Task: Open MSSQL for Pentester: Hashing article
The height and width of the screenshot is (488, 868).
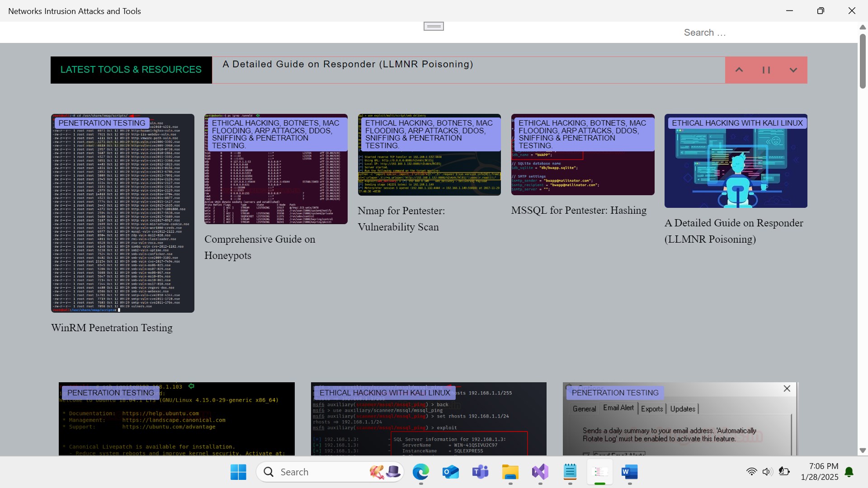Action: 579,210
